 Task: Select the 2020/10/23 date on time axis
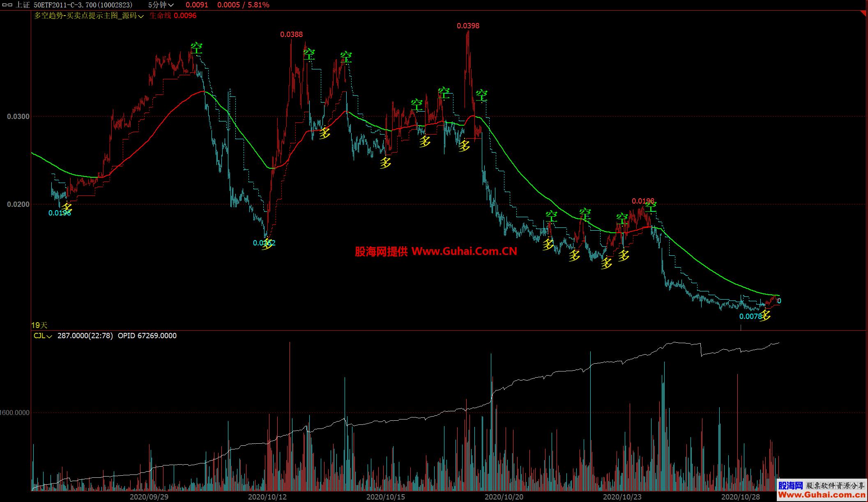[x=622, y=497]
